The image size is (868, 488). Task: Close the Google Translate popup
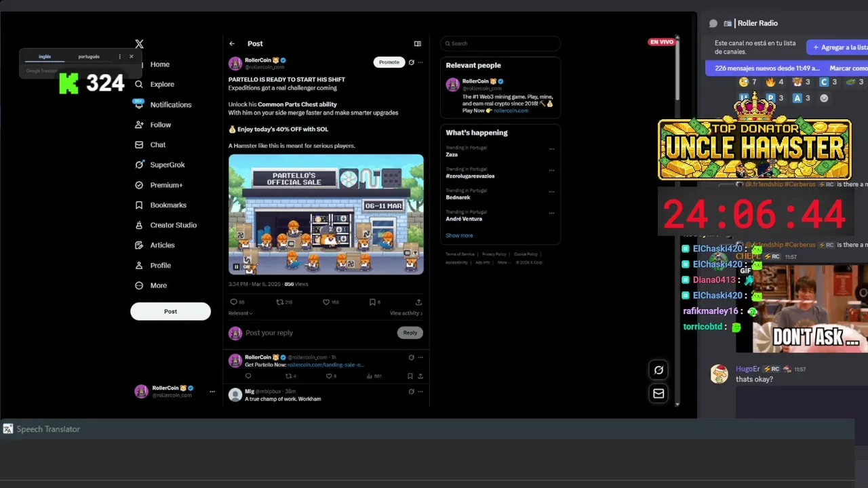click(132, 57)
